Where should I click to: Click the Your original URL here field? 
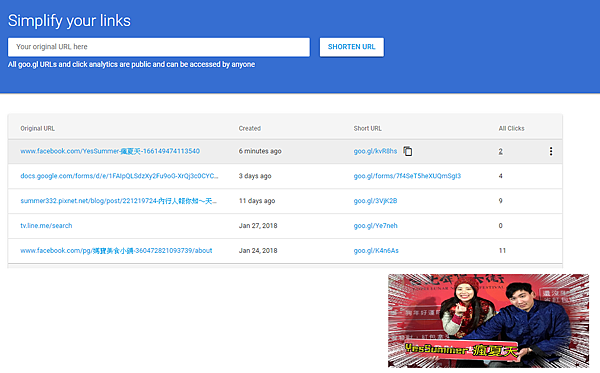(159, 47)
